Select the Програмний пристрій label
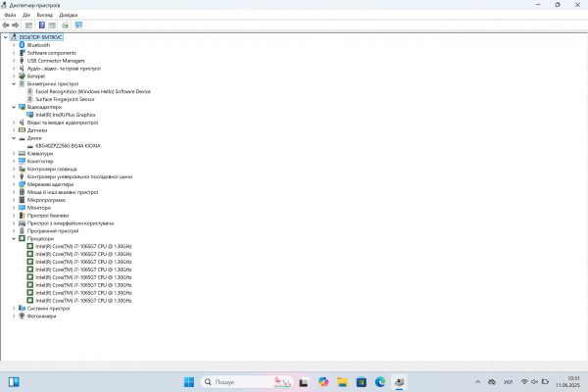Viewport: 588px width, 392px height. [x=53, y=231]
